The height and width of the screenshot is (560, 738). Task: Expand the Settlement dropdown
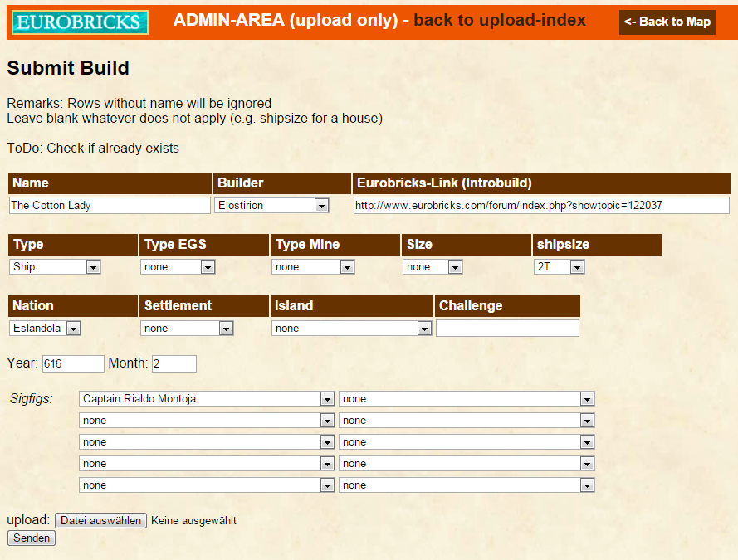pyautogui.click(x=187, y=329)
